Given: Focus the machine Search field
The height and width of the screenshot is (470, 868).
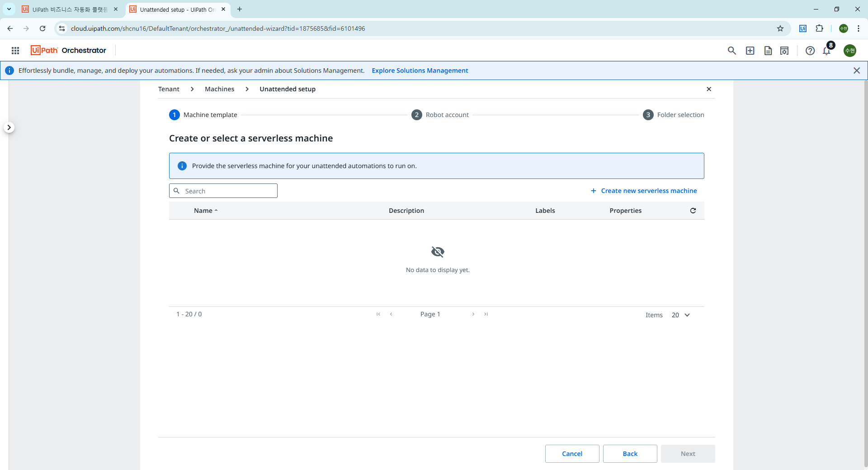Looking at the screenshot, I should point(223,191).
